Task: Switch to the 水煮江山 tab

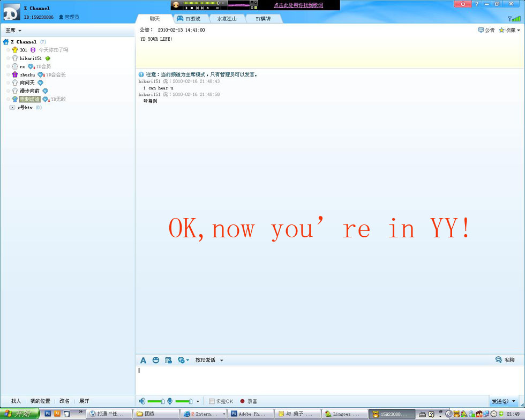Action: tap(227, 19)
